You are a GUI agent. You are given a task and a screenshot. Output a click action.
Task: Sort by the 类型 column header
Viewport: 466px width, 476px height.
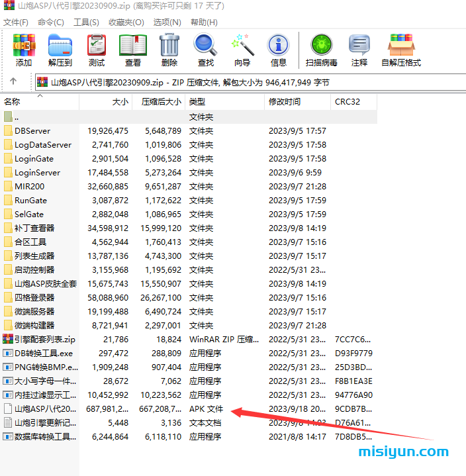[224, 102]
